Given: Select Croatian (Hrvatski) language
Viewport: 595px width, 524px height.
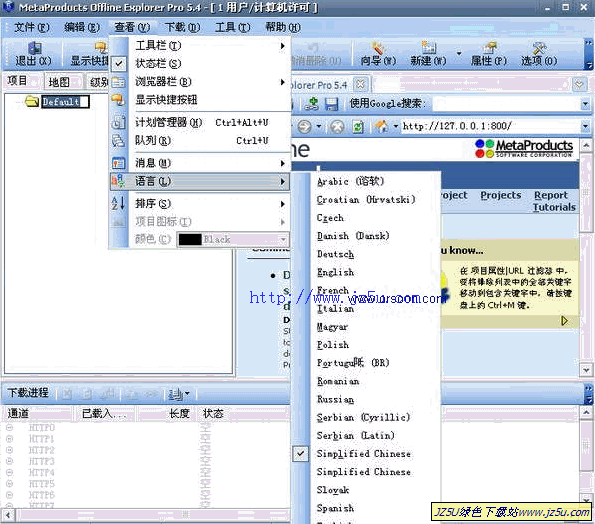Looking at the screenshot, I should click(x=366, y=200).
